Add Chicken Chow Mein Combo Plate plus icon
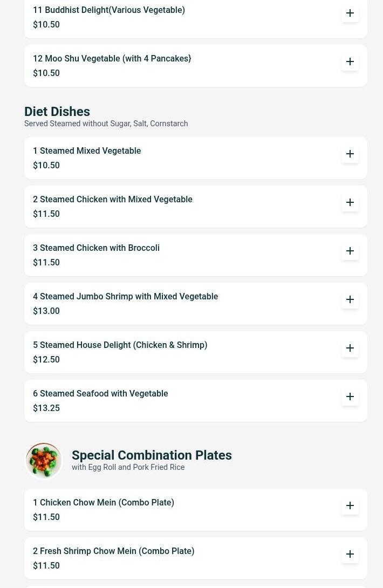383x588 pixels. [350, 505]
